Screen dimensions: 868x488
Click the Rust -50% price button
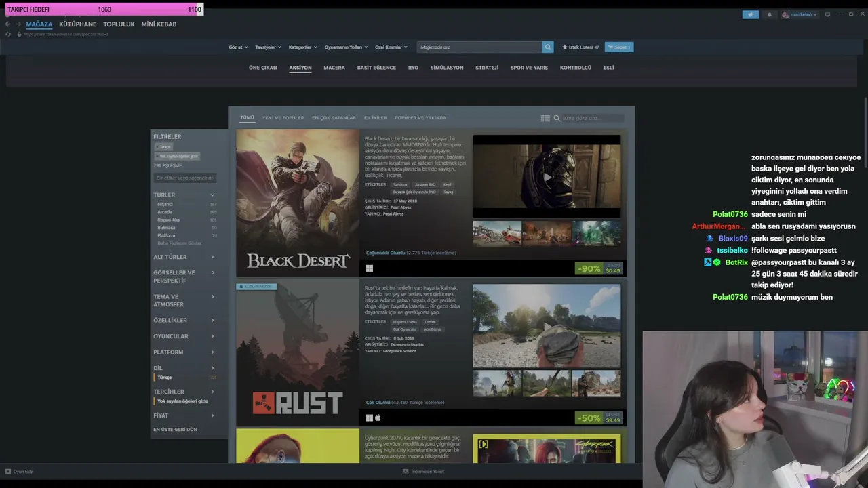click(599, 418)
